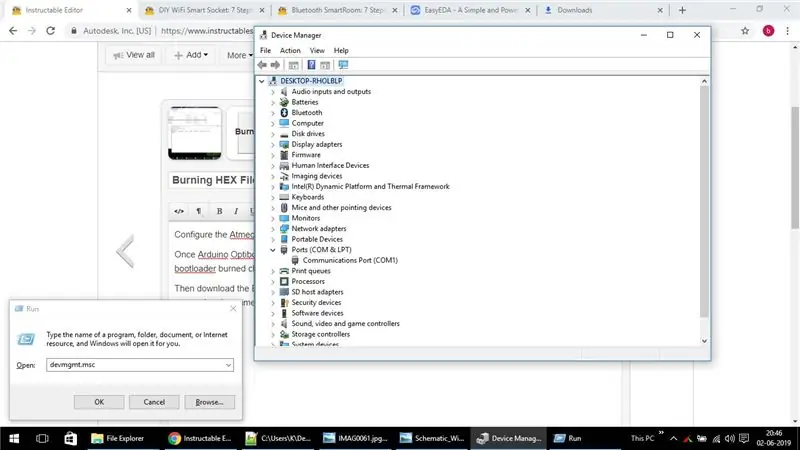Toggle bold in Instructable editor
800x450 pixels.
click(219, 211)
